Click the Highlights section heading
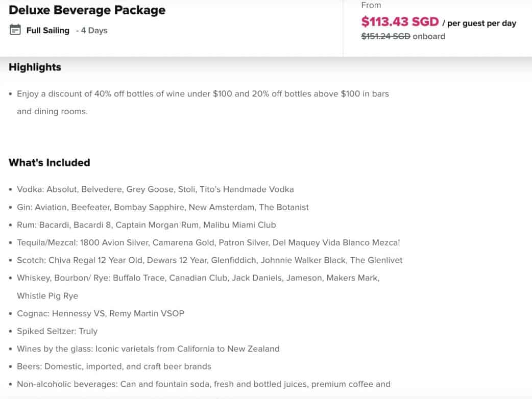Screen dimensions: 532x399 coord(35,67)
